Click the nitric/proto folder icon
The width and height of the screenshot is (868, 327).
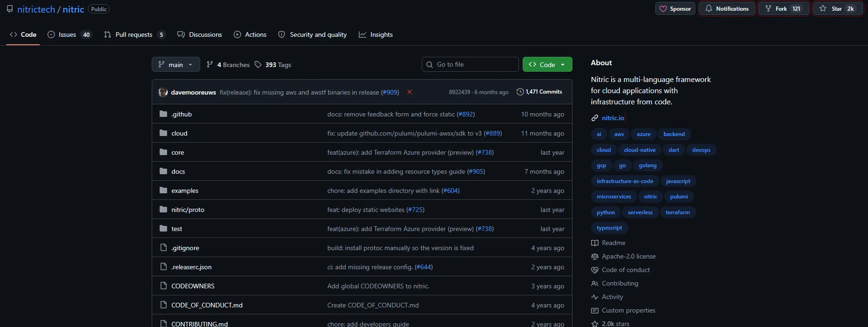(x=163, y=209)
